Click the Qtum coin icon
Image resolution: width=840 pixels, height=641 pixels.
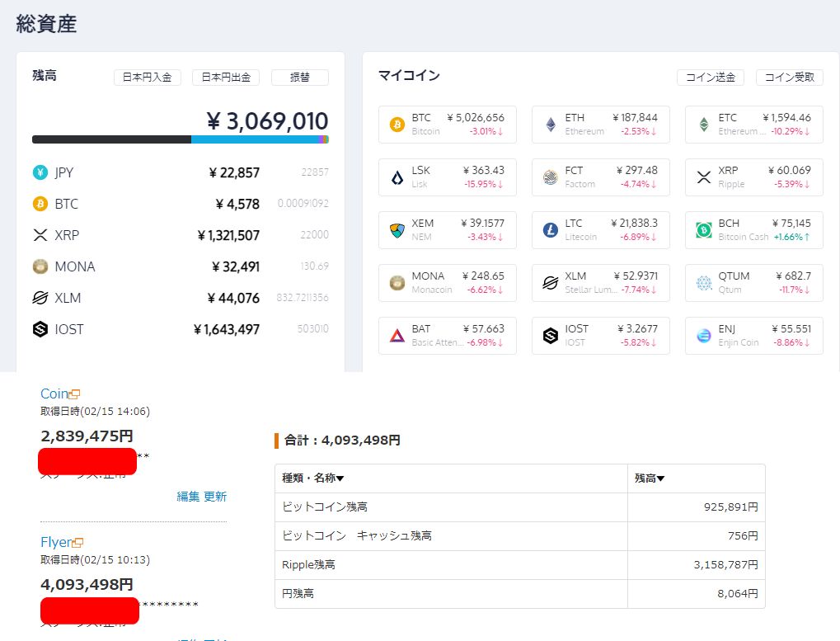tap(703, 283)
